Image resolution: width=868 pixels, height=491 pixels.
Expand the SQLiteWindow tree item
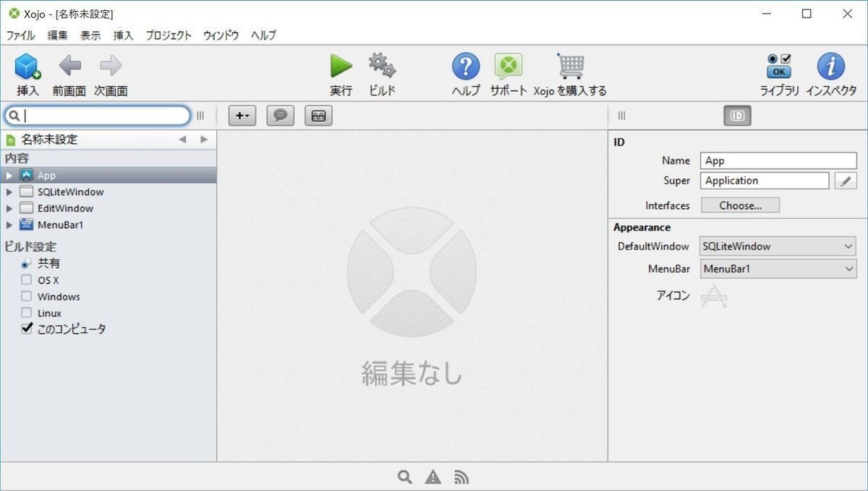9,192
